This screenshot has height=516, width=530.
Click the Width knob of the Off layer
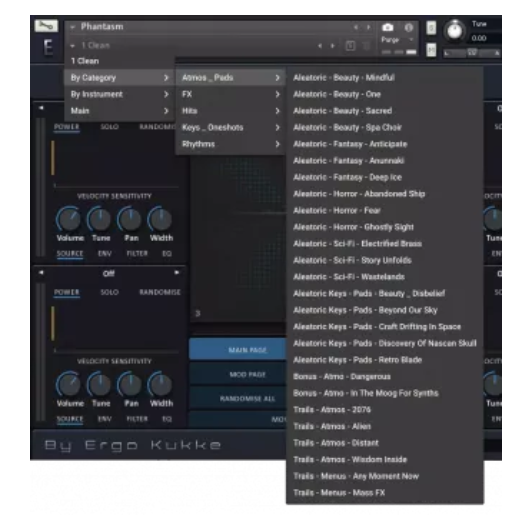point(160,384)
